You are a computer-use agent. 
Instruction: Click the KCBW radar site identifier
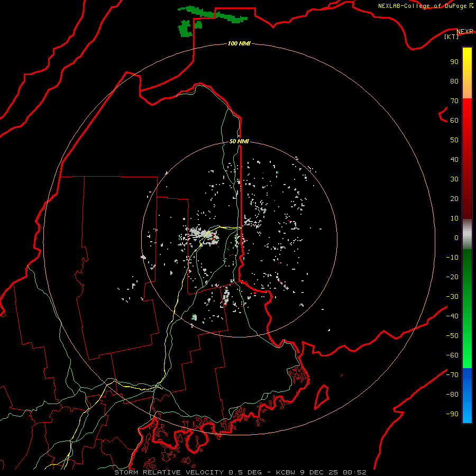point(286,472)
